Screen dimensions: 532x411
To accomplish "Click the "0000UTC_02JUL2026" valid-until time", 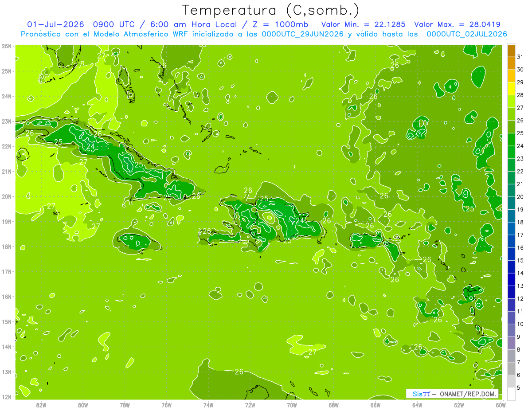I will 466,34.
